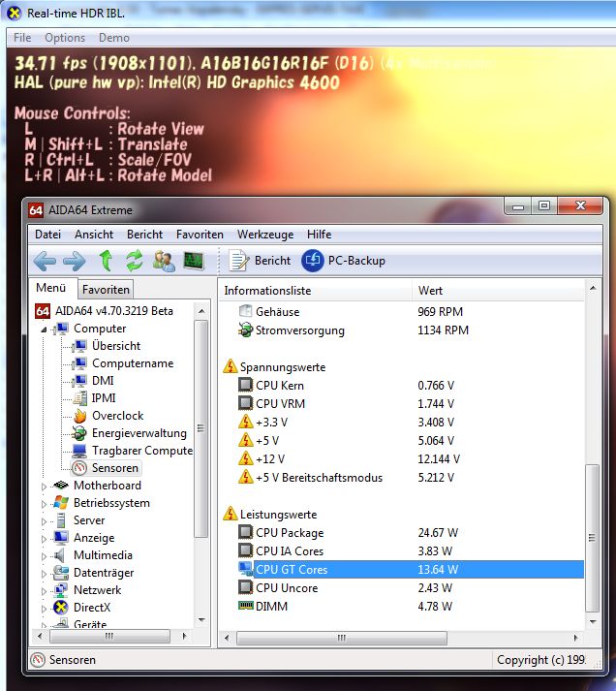Expand the Betriebssystem tree node

point(44,504)
